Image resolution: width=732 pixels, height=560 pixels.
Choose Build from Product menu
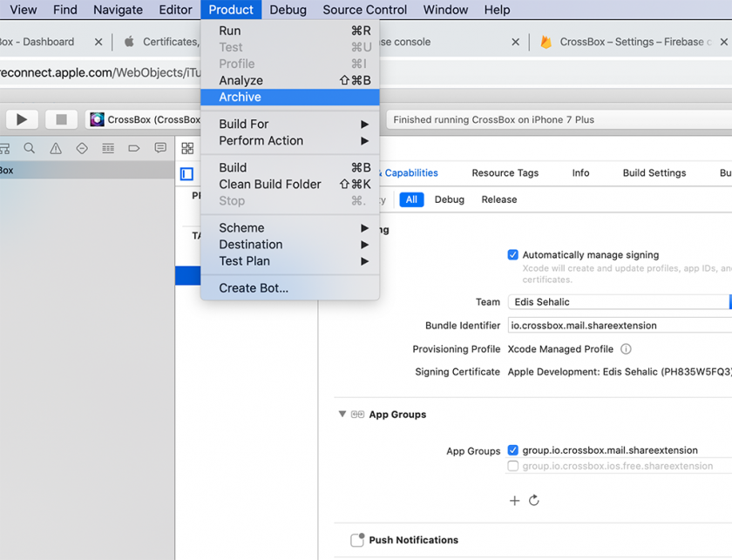point(290,167)
